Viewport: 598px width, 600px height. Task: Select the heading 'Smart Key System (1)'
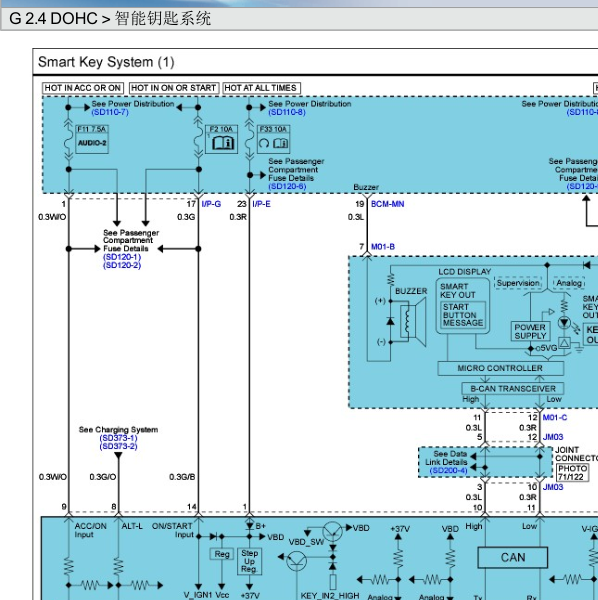(x=106, y=62)
